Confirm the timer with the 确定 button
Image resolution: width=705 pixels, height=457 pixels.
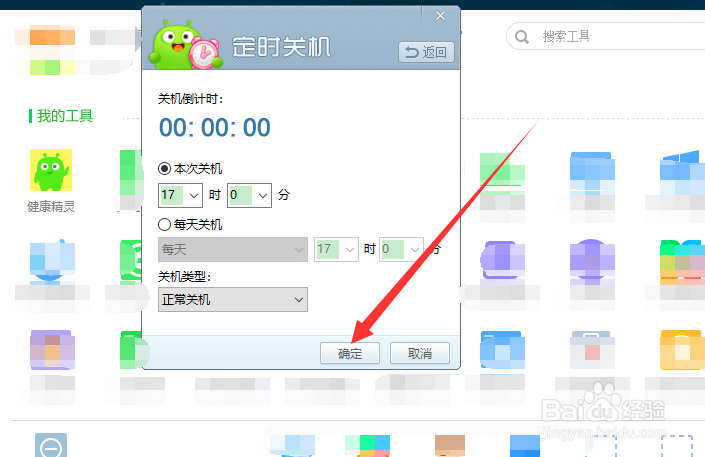click(349, 353)
